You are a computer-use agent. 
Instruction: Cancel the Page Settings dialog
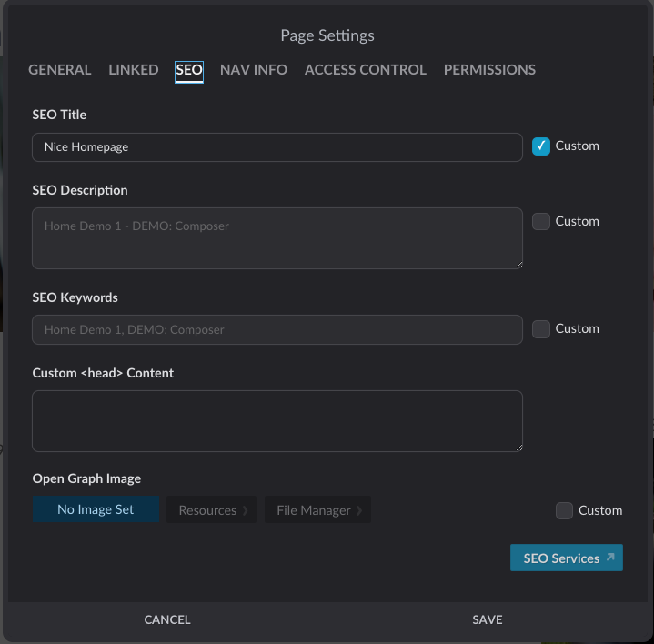coord(167,619)
